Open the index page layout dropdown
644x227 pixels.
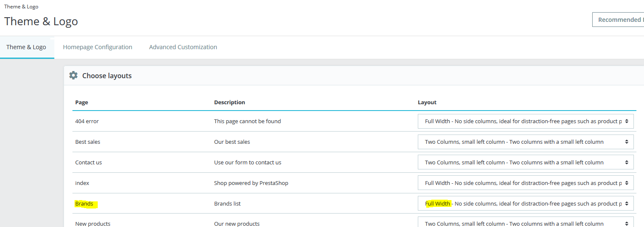(525, 183)
